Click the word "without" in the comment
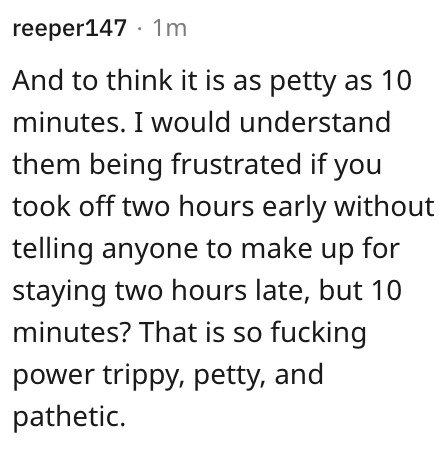Image resolution: width=446 pixels, height=462 pixels. [x=384, y=206]
